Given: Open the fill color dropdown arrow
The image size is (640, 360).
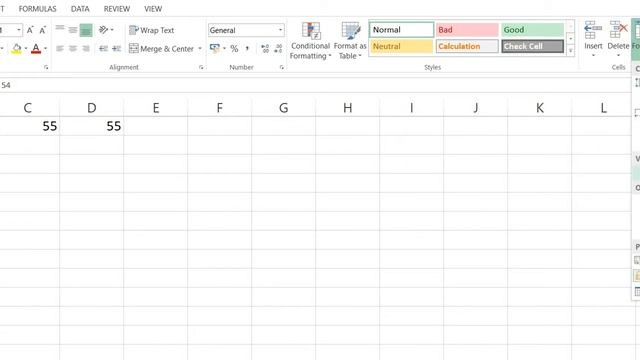Looking at the screenshot, I should (26, 49).
